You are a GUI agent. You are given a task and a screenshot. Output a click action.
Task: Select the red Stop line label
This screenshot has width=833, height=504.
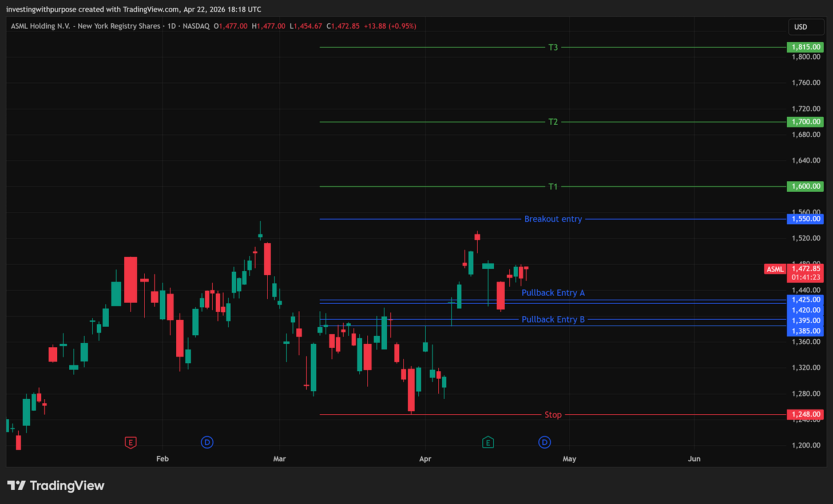[x=553, y=415]
